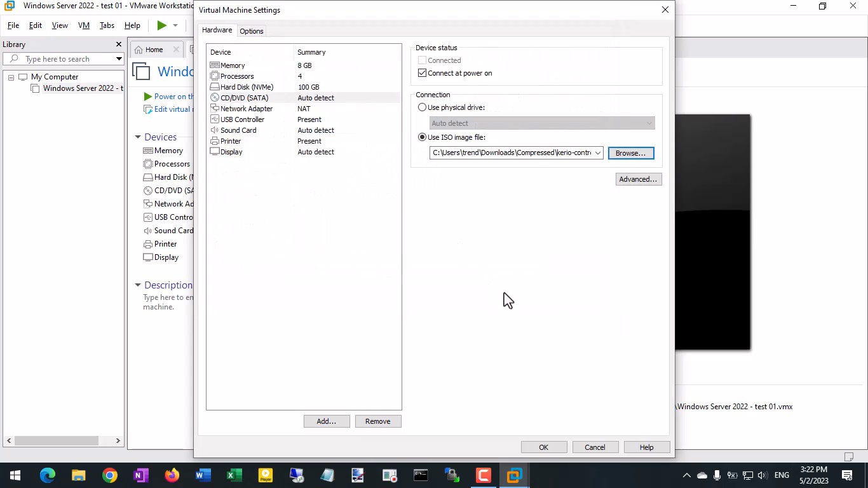Open the View menu
Viewport: 868px width, 488px height.
click(60, 25)
